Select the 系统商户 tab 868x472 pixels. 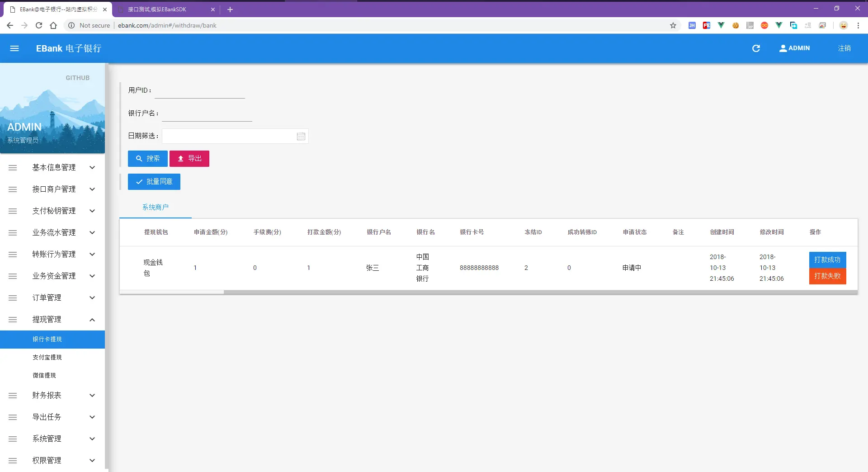[x=156, y=207]
